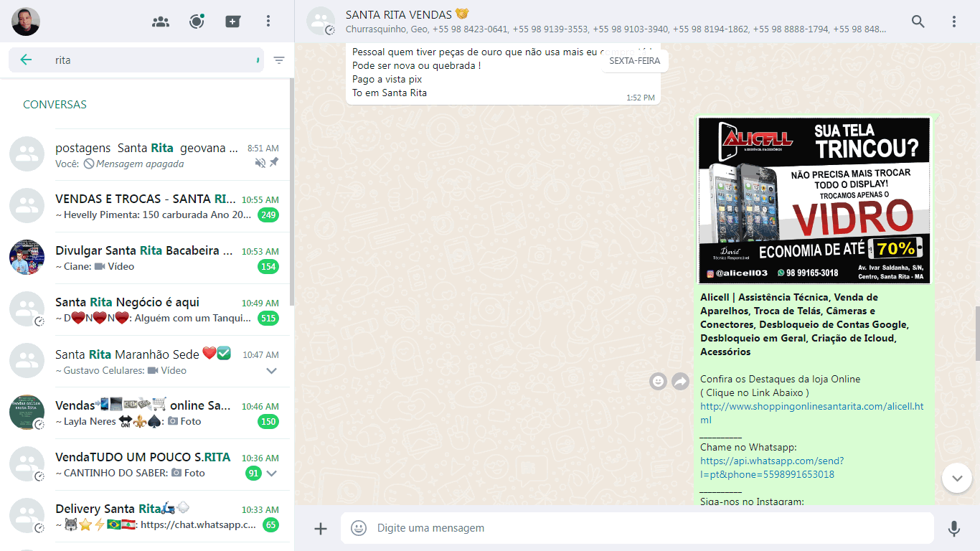The width and height of the screenshot is (980, 551).
Task: Open the chat header three-dot menu
Action: [954, 22]
